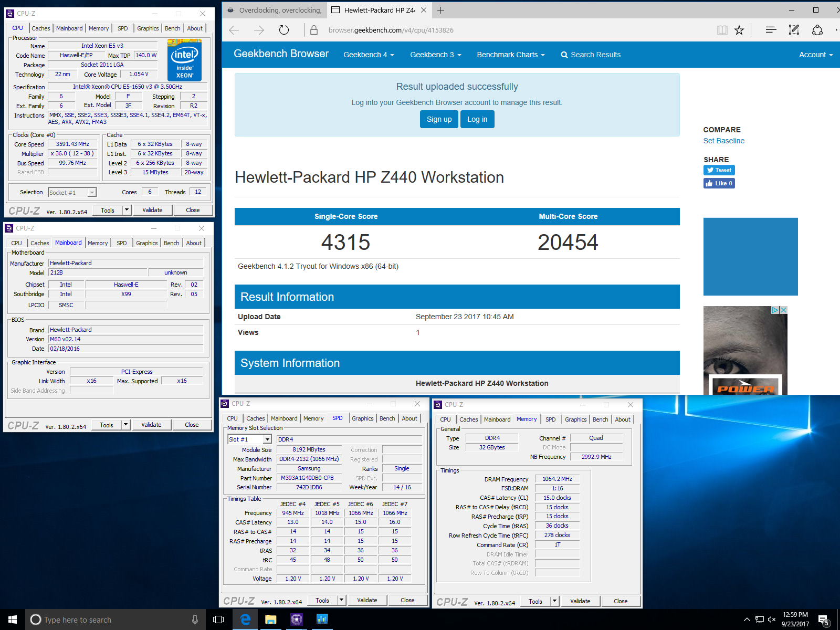This screenshot has width=840, height=630.
Task: Add page to favorites with star icon
Action: click(739, 30)
